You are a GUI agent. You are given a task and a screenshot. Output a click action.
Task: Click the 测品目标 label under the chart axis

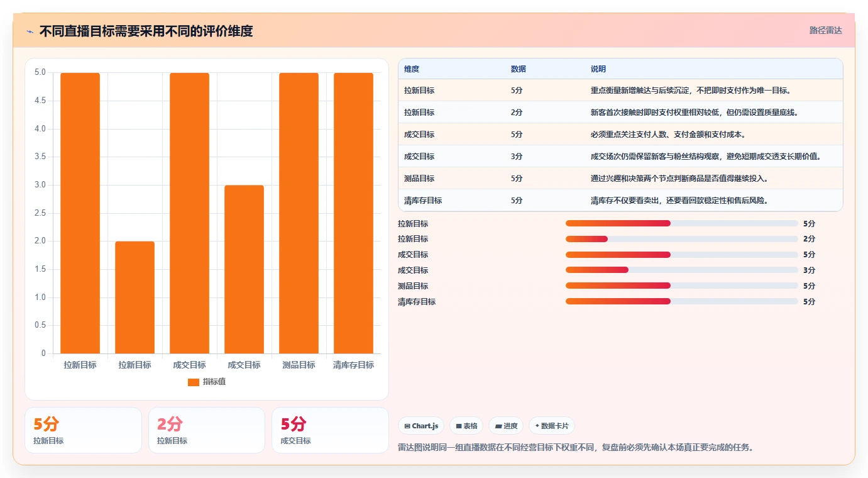[299, 365]
